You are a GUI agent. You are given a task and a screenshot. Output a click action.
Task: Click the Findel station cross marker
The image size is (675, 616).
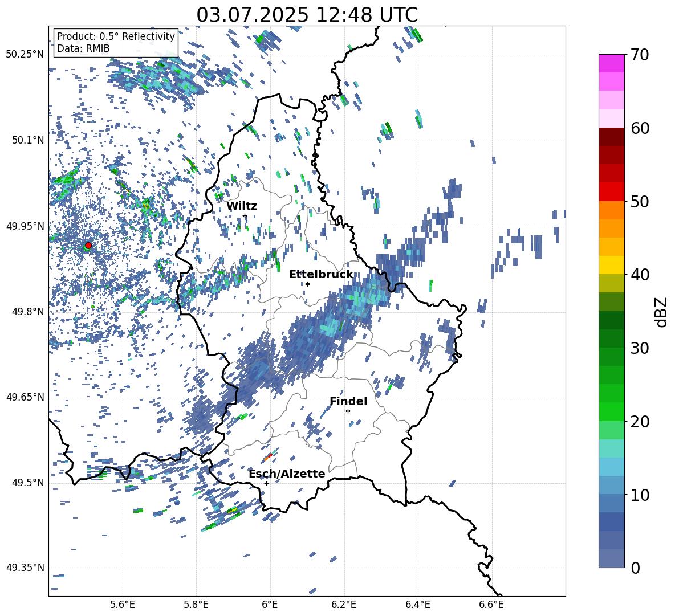[x=348, y=411]
